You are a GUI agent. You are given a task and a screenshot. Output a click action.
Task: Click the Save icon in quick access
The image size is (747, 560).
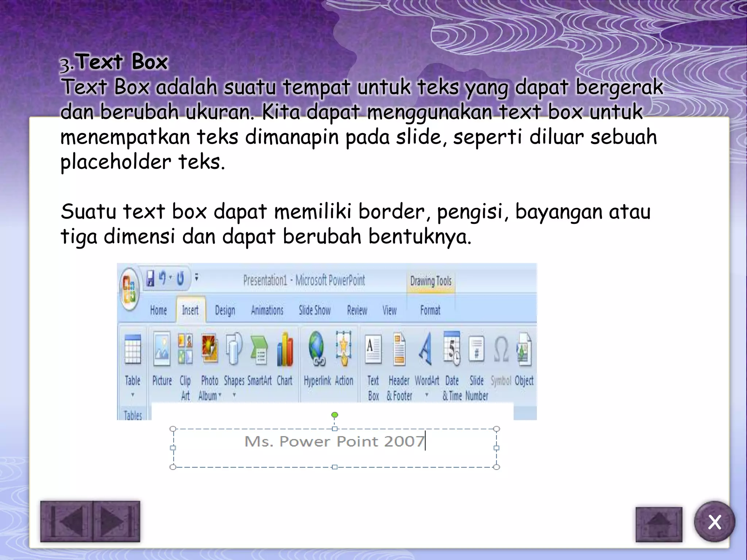coord(150,279)
